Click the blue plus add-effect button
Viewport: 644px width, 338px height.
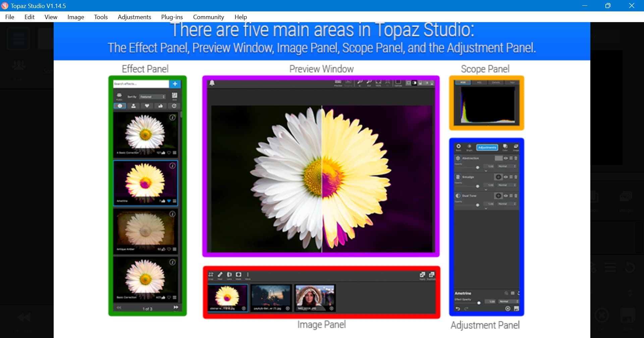tap(175, 84)
